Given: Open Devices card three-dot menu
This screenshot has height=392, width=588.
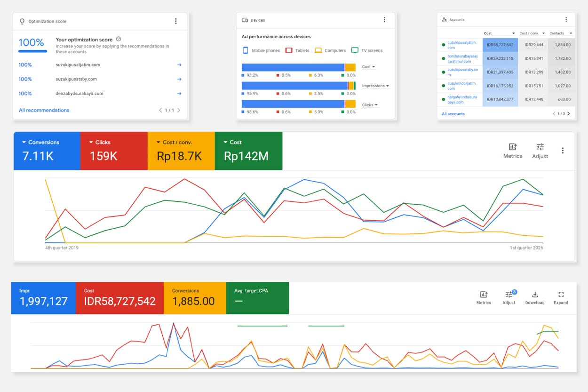Looking at the screenshot, I should pos(384,20).
